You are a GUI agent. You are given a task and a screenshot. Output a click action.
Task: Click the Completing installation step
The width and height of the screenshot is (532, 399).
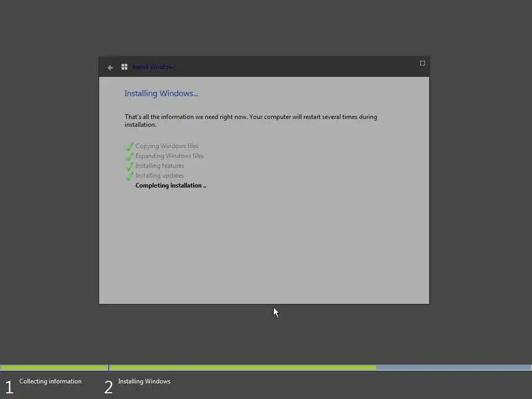click(170, 185)
